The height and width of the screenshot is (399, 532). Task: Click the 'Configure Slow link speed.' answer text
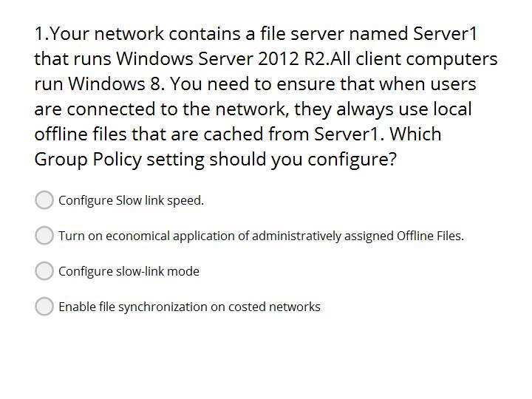[131, 200]
